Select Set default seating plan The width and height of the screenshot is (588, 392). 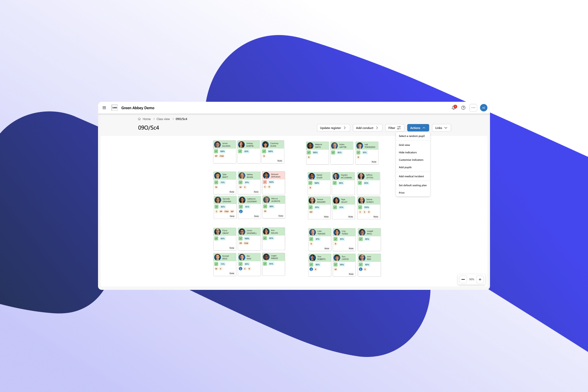click(x=413, y=185)
